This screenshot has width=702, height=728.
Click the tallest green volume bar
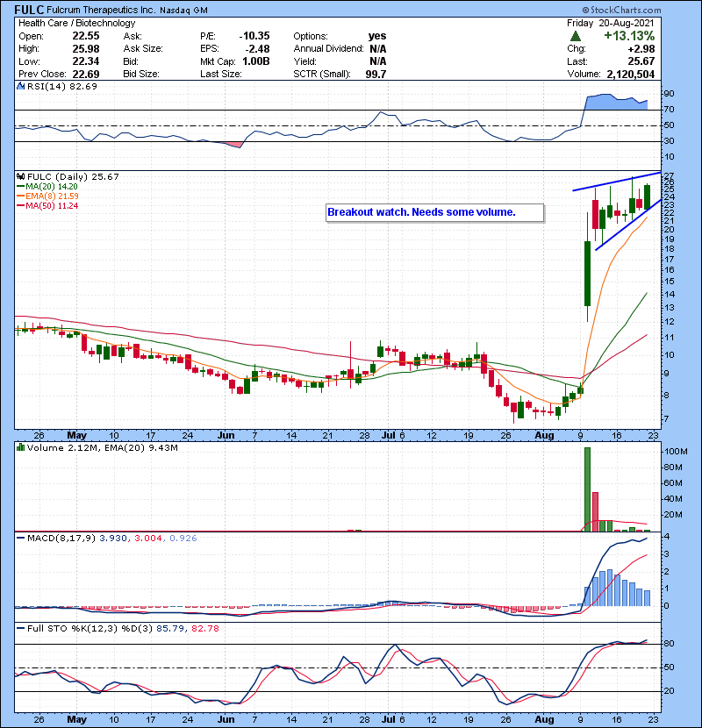pos(587,489)
